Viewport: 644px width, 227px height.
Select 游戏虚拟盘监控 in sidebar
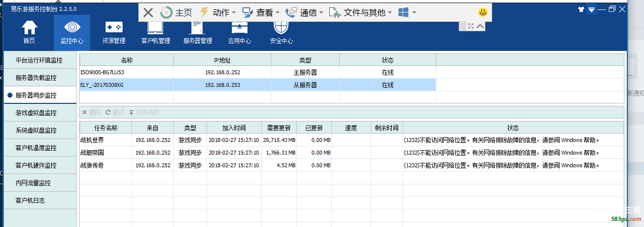click(39, 113)
